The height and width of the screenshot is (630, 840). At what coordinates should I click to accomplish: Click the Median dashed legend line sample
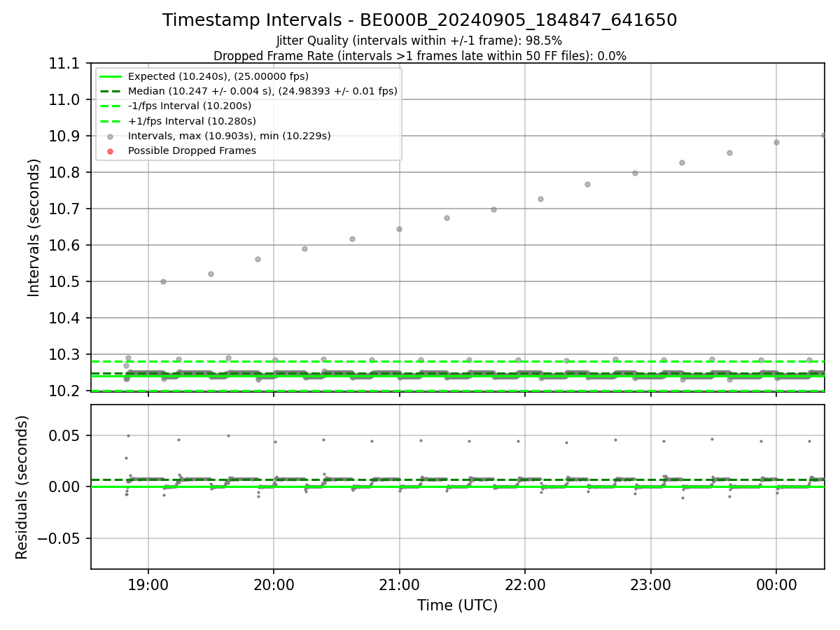click(x=111, y=91)
